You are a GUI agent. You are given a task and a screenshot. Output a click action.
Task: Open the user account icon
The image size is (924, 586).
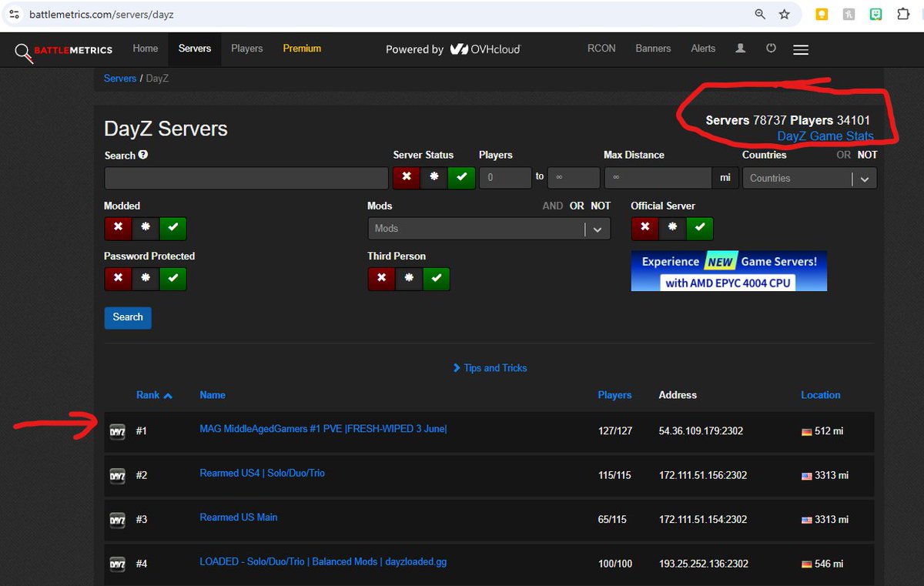[x=741, y=49]
